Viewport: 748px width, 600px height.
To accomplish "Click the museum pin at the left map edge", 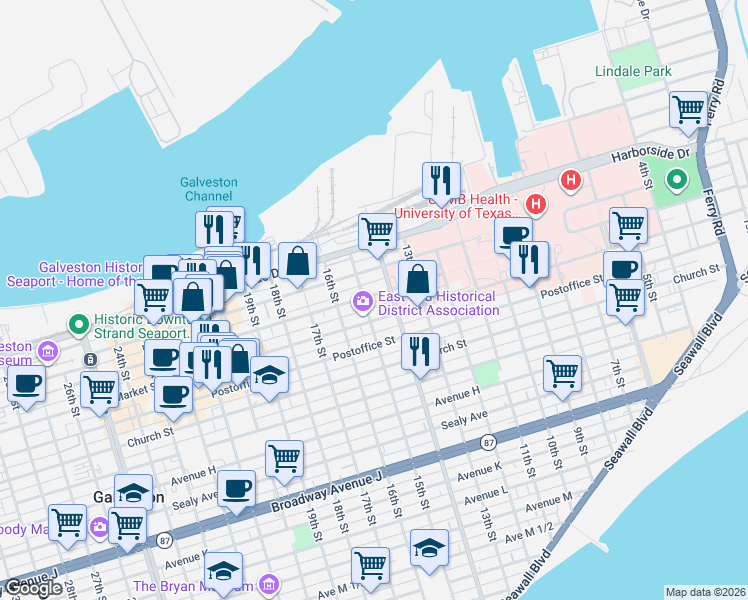I will pyautogui.click(x=48, y=352).
